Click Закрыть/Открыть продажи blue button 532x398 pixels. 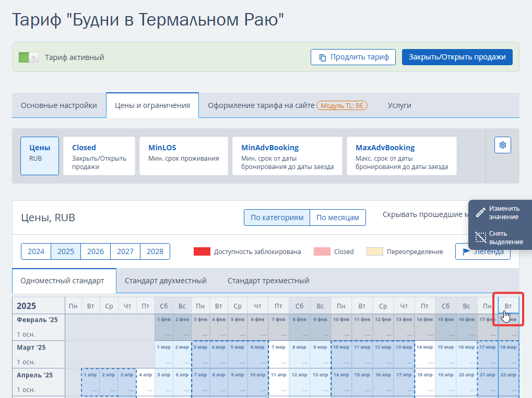pyautogui.click(x=457, y=57)
